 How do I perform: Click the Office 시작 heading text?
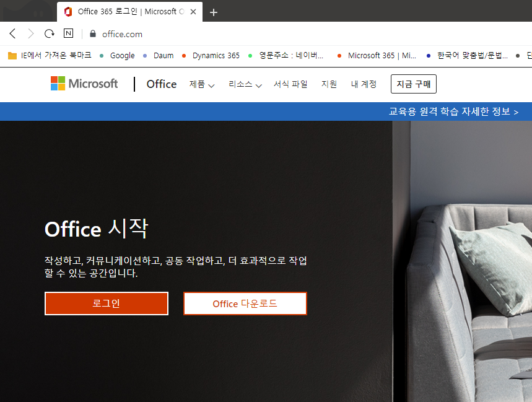[97, 229]
